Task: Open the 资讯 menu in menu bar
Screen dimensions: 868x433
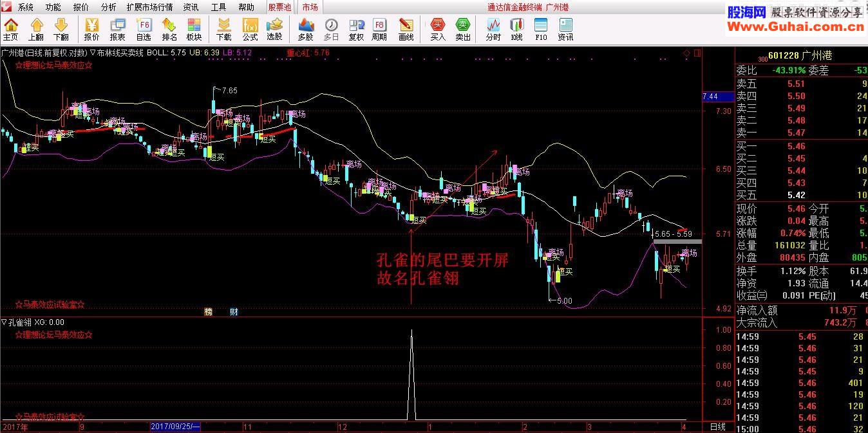Action: coord(191,7)
